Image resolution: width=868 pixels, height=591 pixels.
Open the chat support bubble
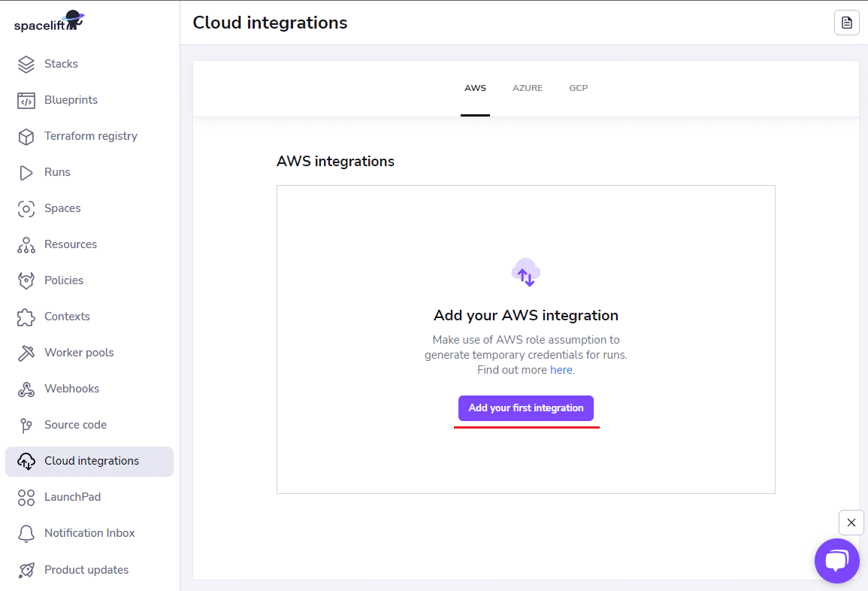(836, 560)
